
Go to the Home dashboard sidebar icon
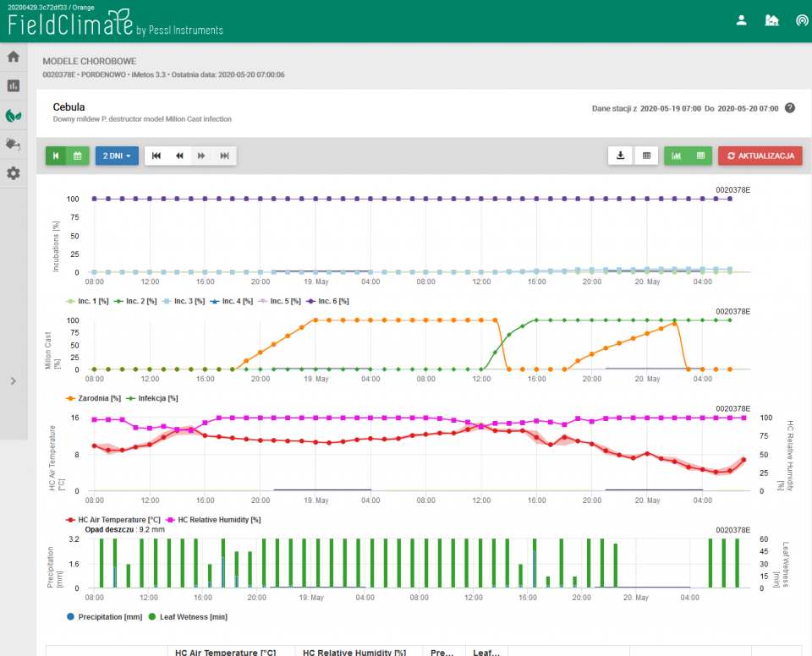[x=14, y=57]
